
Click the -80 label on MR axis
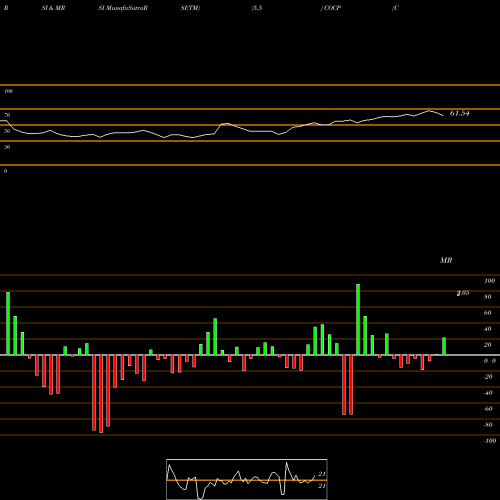(x=488, y=425)
